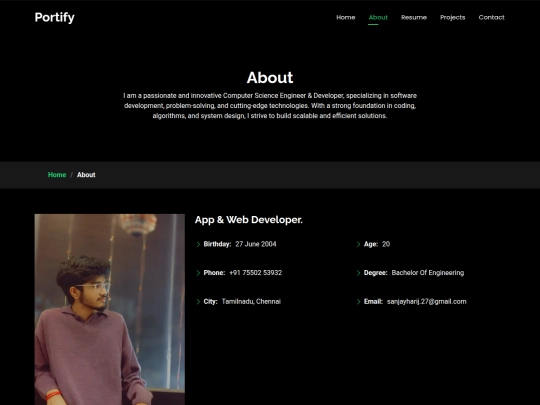This screenshot has height=405, width=540.
Task: Select the phone number +91 75502 53932
Action: [x=256, y=273]
